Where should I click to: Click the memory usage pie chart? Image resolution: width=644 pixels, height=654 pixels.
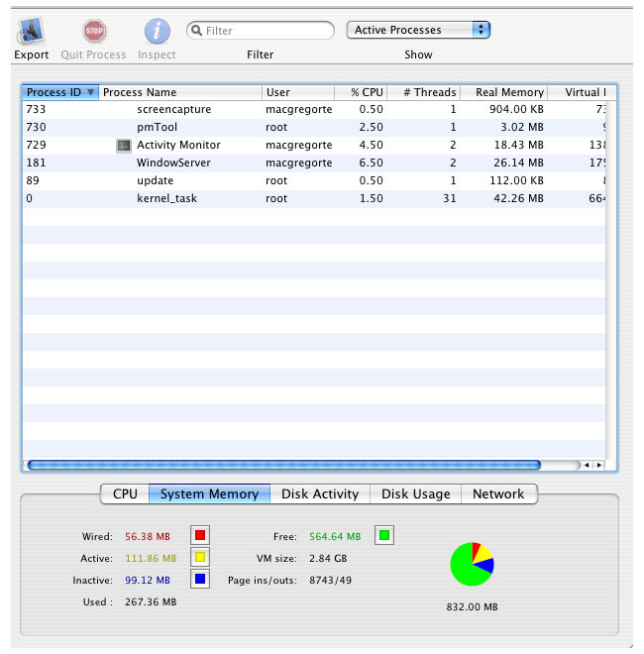pos(471,564)
